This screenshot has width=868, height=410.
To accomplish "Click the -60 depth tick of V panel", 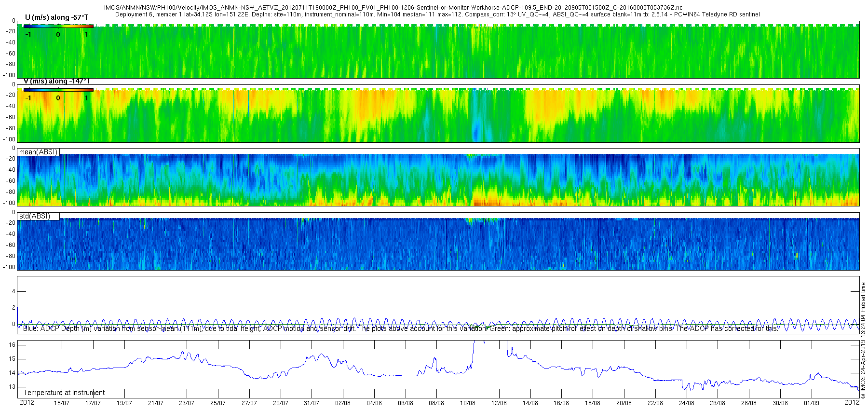I will tap(10, 117).
